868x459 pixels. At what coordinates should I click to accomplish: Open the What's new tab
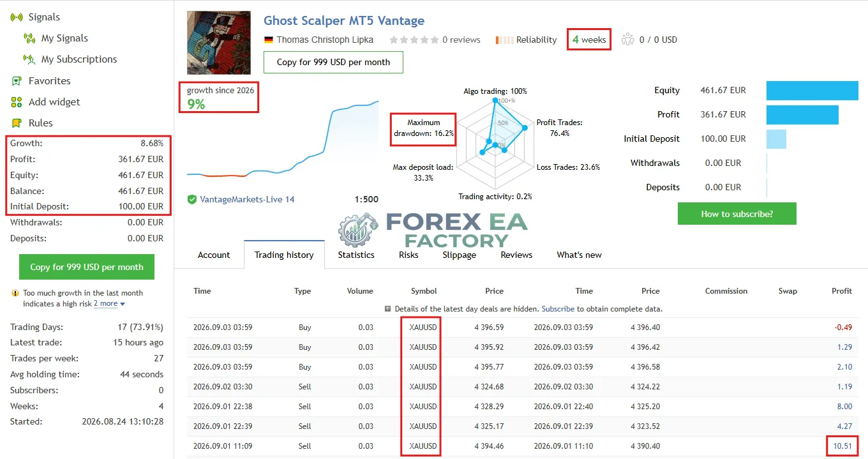(x=579, y=255)
